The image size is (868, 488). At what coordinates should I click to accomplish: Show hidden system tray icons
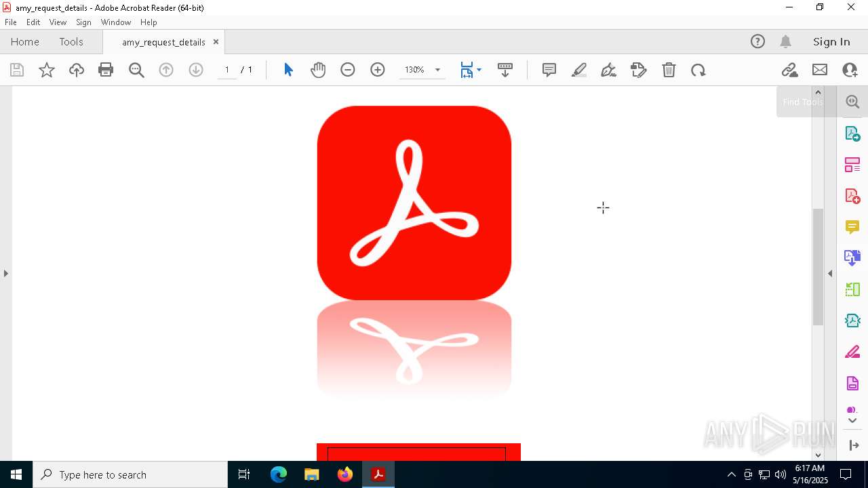point(731,474)
